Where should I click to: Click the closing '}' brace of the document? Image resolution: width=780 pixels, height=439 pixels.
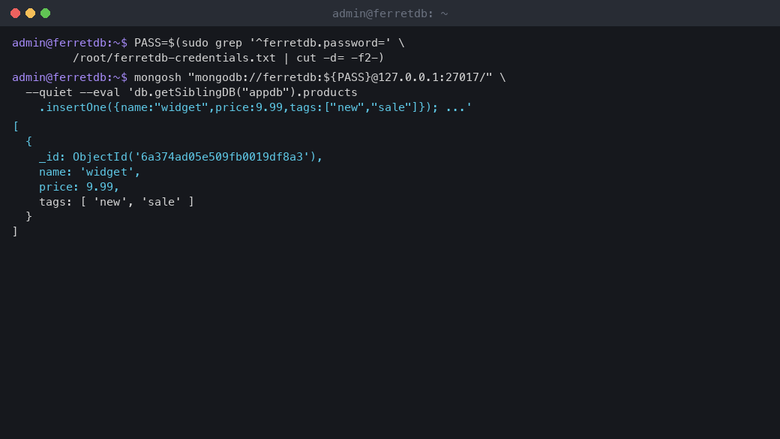29,217
